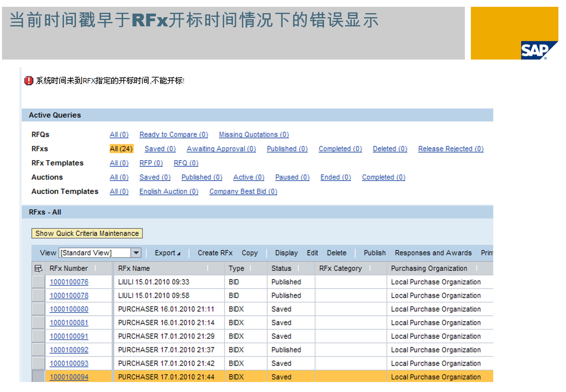This screenshot has height=392, width=566.
Task: Click Show Quick Criteria Maintenance button
Action: click(x=87, y=233)
